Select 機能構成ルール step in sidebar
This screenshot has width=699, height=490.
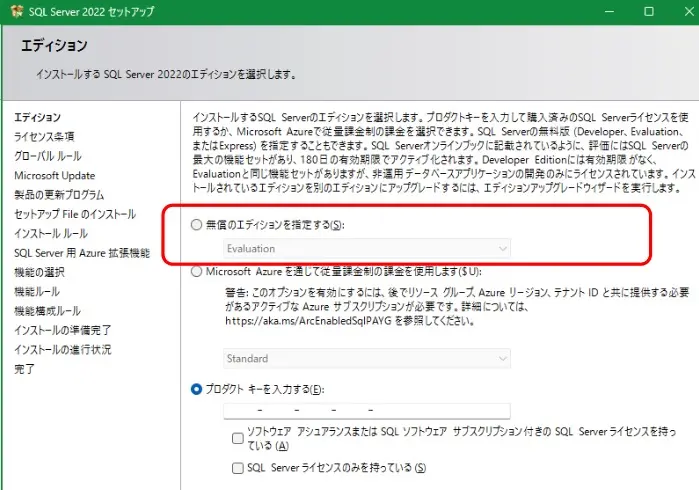click(x=47, y=311)
